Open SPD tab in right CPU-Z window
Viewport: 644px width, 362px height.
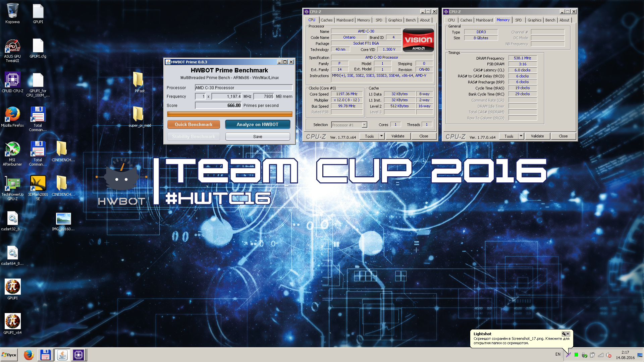(x=518, y=20)
